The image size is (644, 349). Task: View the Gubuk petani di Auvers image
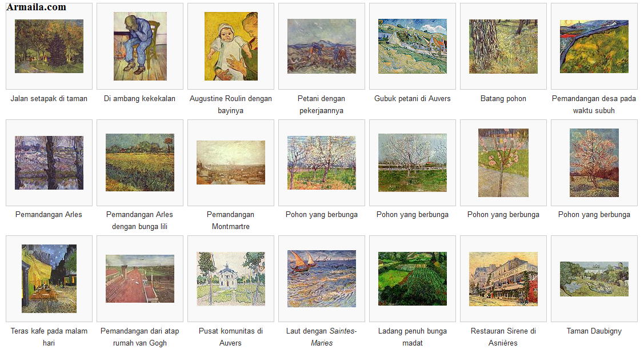click(x=413, y=46)
